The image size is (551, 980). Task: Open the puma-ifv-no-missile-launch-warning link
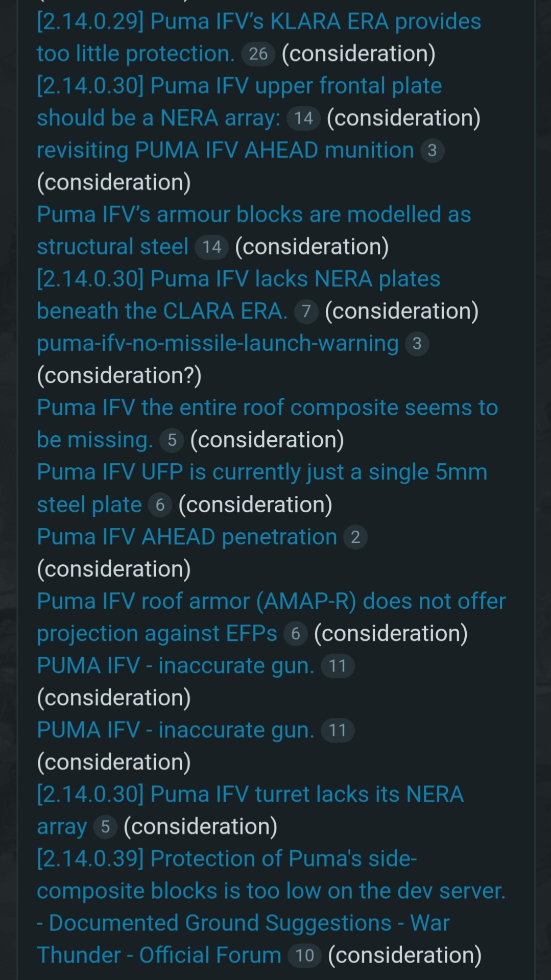coord(218,344)
